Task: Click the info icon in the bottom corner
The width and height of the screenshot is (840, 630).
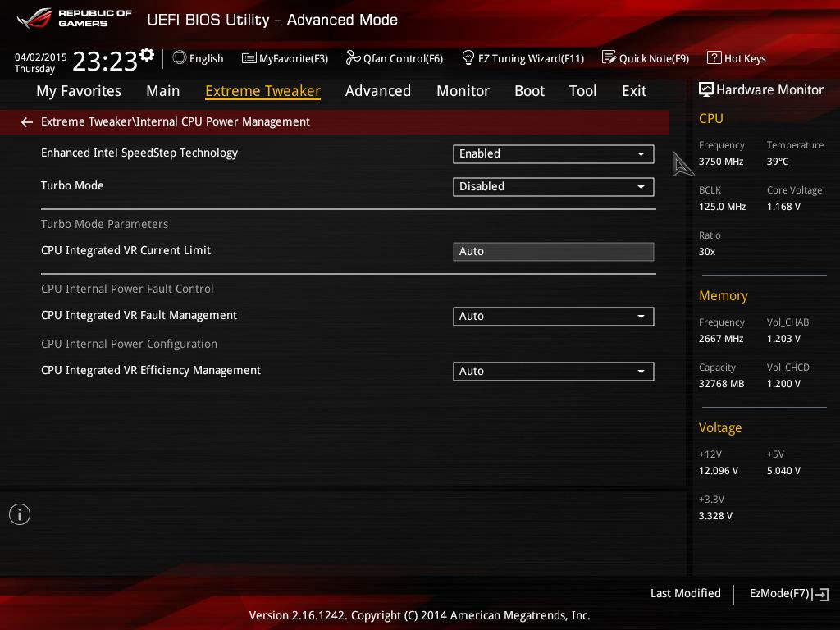Action: point(19,514)
